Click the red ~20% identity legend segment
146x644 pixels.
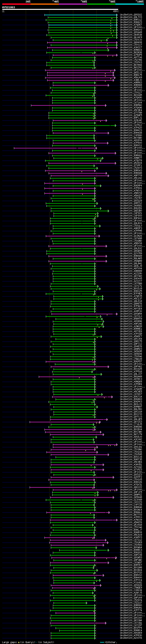coord(16,4)
